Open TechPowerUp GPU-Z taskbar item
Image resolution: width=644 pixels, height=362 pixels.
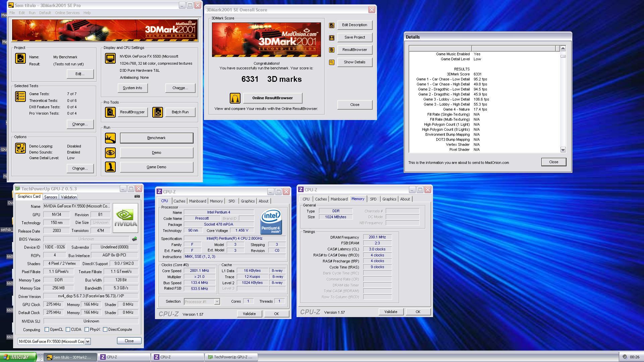(x=231, y=357)
